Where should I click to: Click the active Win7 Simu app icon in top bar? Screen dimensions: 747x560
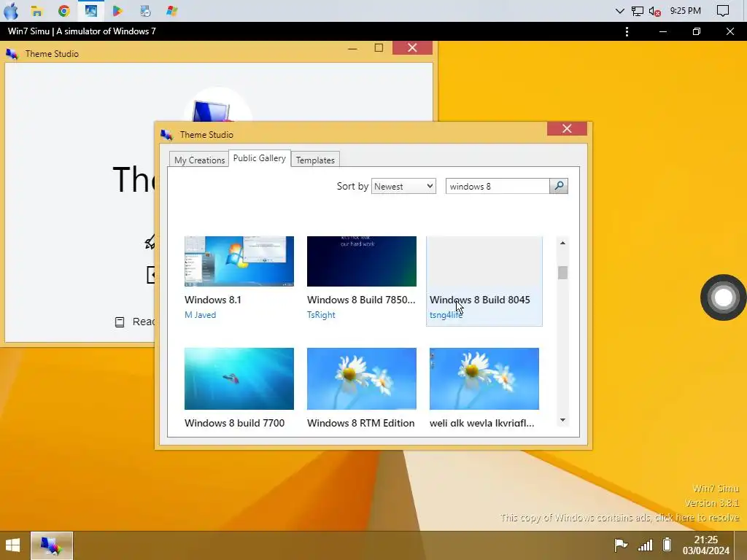click(91, 11)
